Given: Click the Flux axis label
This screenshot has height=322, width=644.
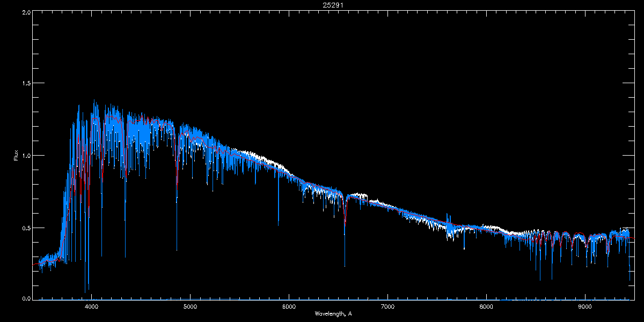Looking at the screenshot, I should [x=16, y=156].
